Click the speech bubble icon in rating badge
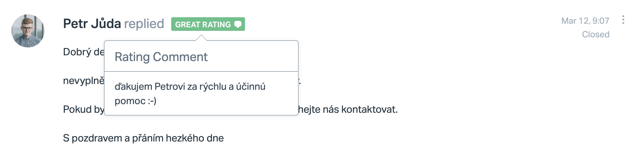Screen dimensions: 644x158 pyautogui.click(x=237, y=24)
